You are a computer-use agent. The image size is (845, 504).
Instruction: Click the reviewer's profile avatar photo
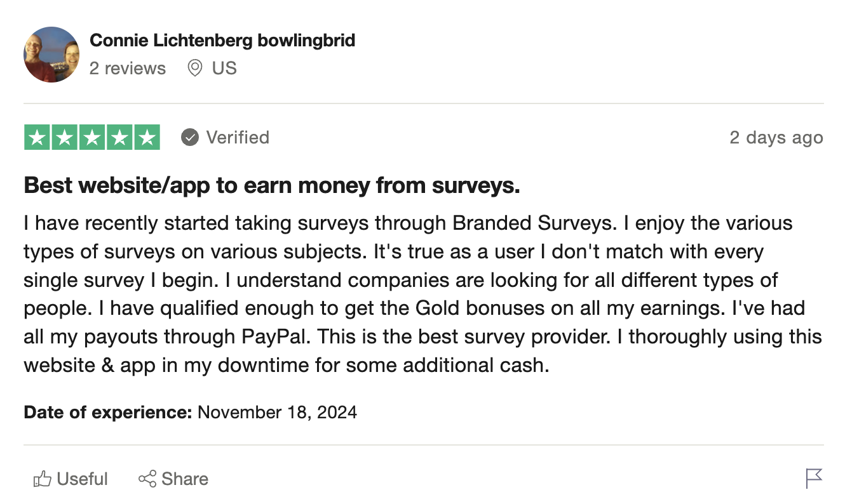51,55
